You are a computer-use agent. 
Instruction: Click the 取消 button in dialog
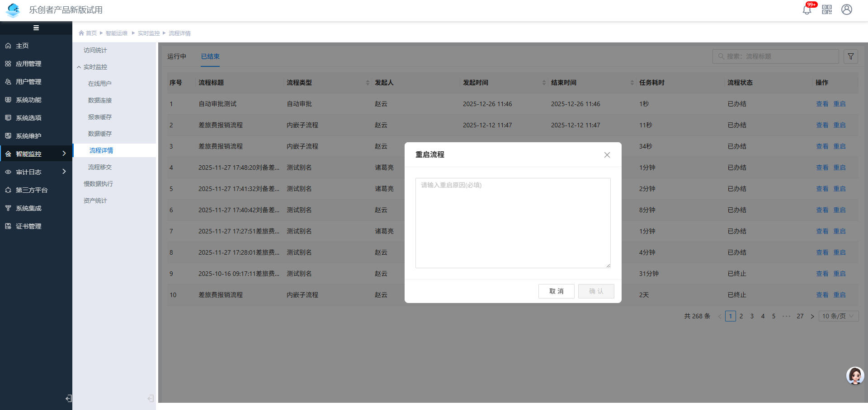556,291
